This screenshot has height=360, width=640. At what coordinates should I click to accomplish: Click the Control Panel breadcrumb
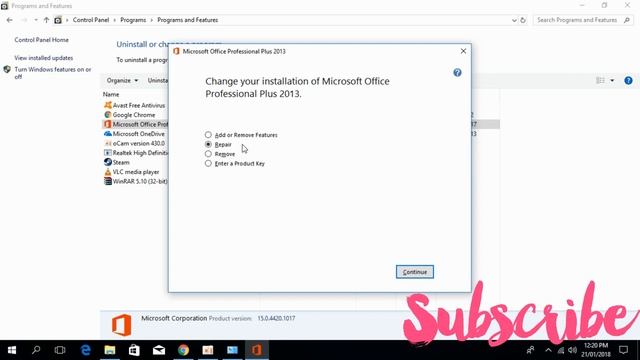91,20
